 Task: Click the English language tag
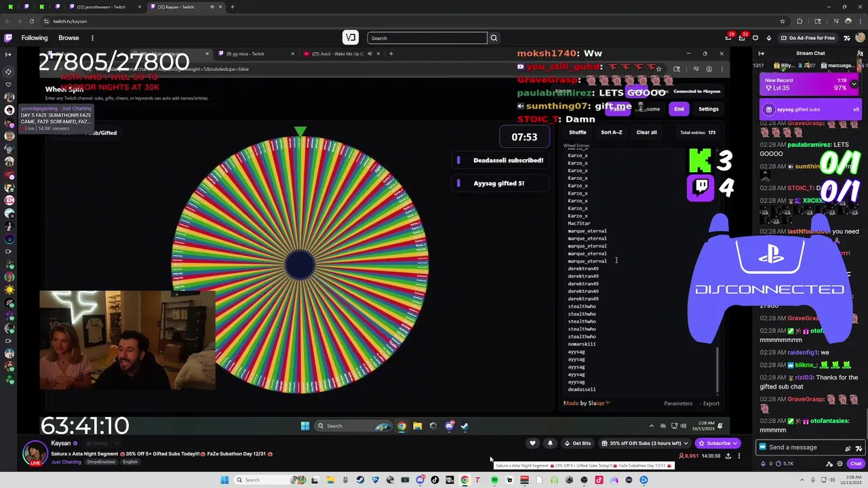(x=130, y=462)
